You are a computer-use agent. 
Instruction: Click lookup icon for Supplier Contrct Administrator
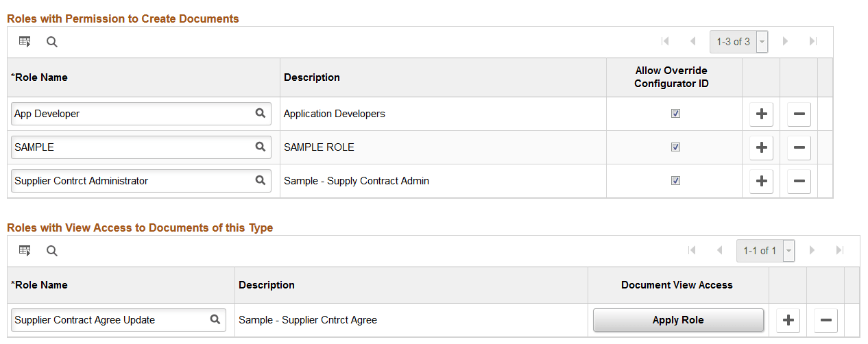tap(261, 181)
